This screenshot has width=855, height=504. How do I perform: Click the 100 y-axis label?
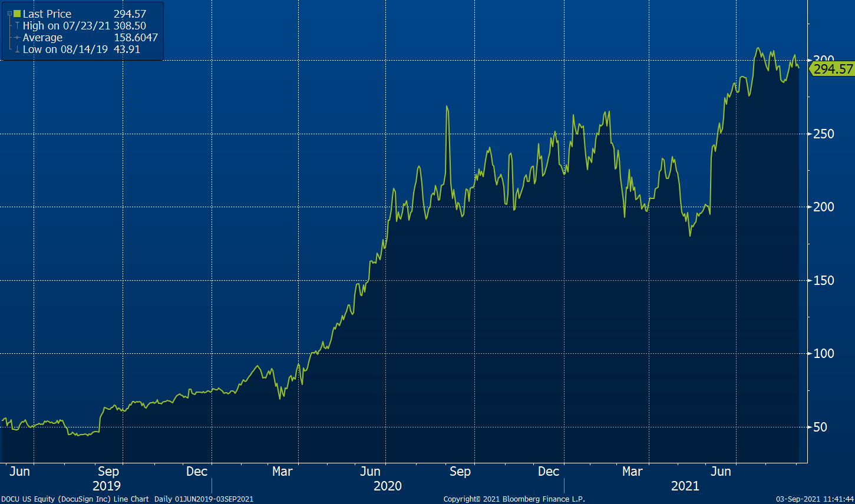pyautogui.click(x=825, y=353)
